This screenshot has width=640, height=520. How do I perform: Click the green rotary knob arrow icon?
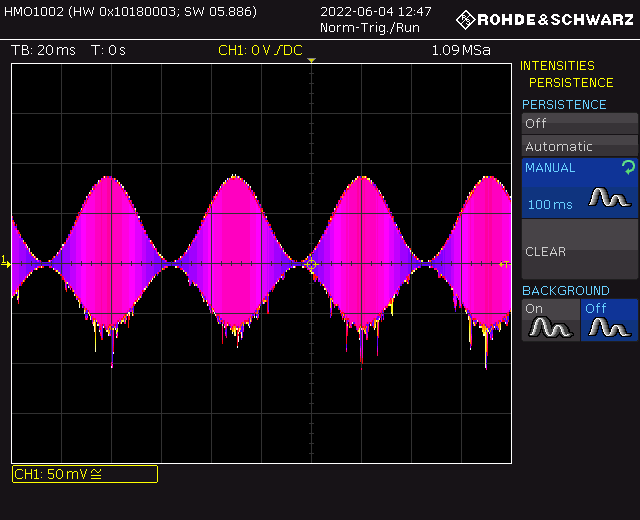click(629, 167)
